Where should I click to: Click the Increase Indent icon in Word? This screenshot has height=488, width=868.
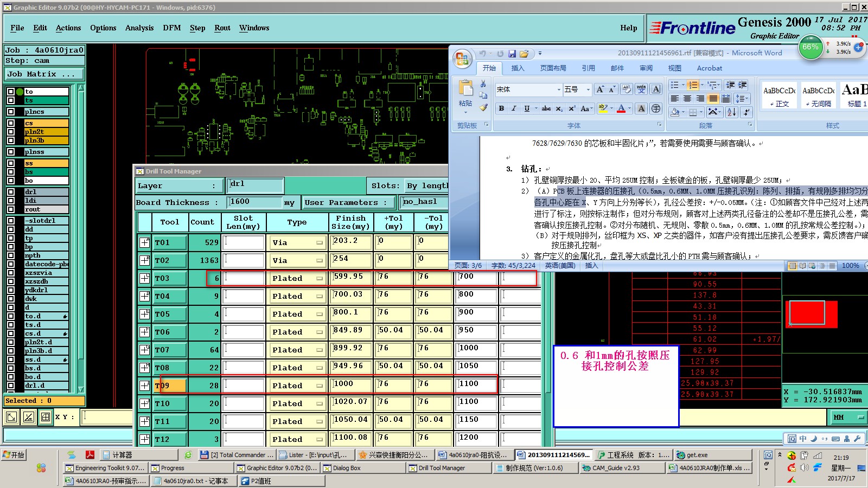click(x=743, y=85)
